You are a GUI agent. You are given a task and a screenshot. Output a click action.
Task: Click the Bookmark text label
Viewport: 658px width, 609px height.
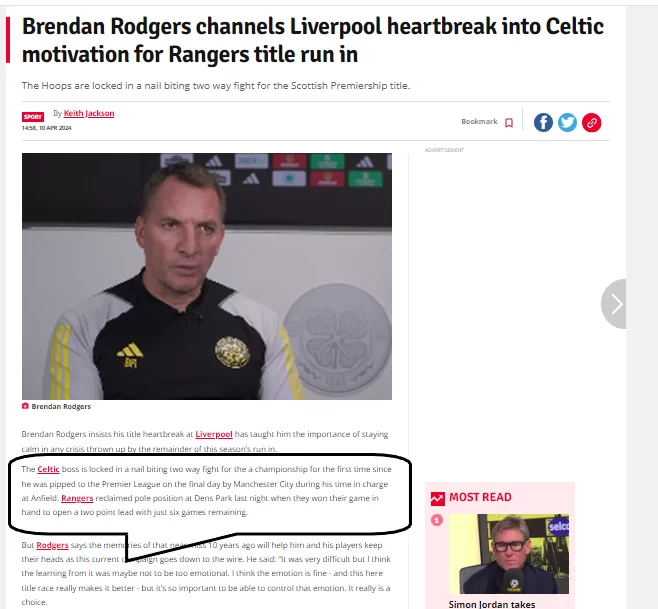pyautogui.click(x=479, y=121)
